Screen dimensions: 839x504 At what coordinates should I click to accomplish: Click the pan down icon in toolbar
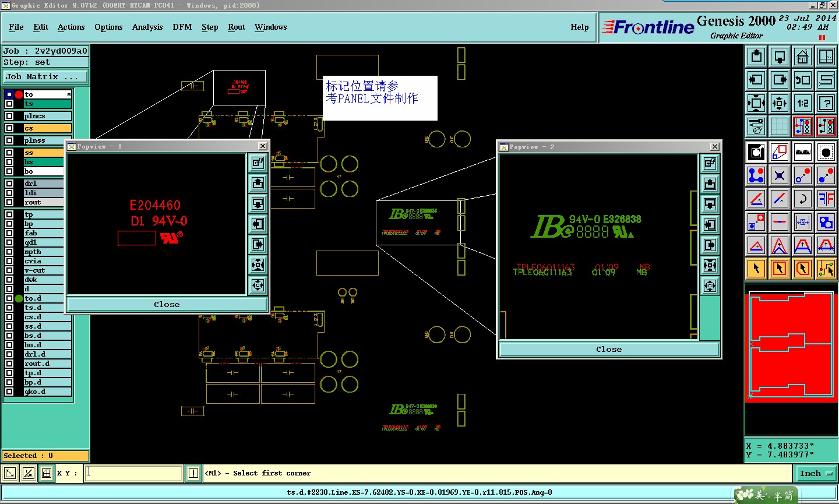point(780,57)
